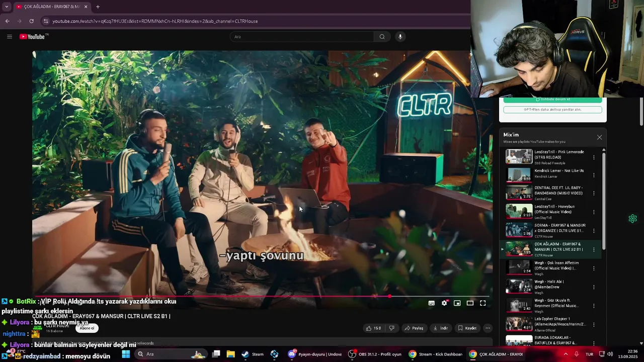Click the green ChatGPT sidebar icon
The width and height of the screenshot is (644, 362).
click(632, 219)
